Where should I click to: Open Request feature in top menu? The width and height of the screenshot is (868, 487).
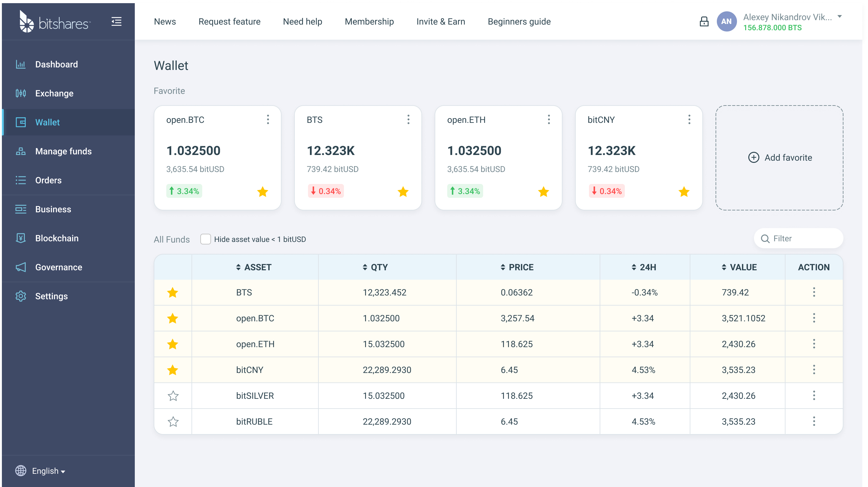click(230, 21)
